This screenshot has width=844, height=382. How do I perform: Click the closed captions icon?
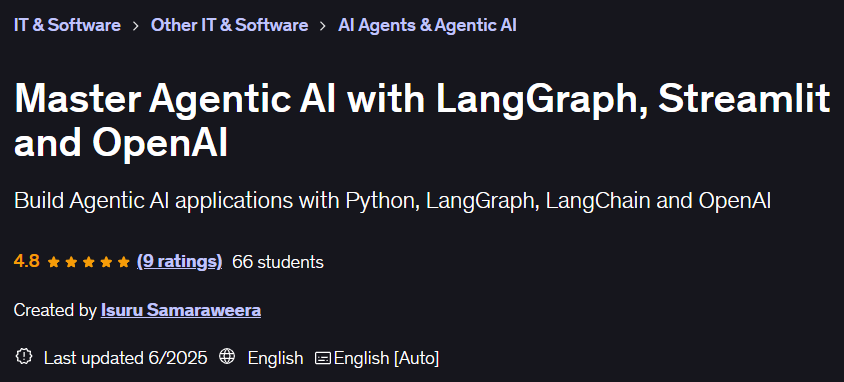(x=322, y=358)
